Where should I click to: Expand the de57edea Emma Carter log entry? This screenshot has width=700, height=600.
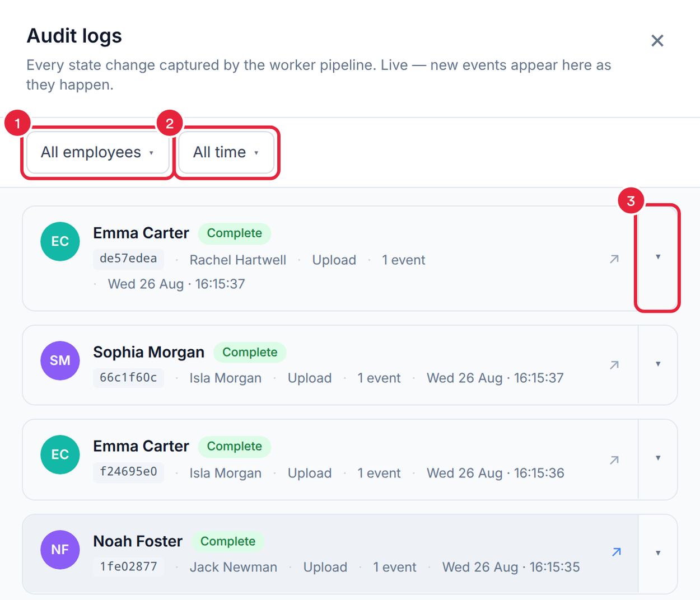click(658, 257)
